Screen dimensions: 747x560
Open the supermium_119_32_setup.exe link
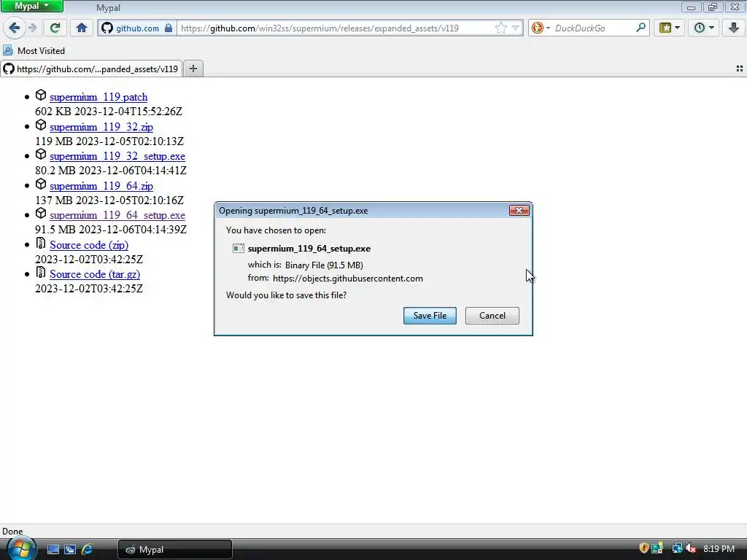pyautogui.click(x=117, y=156)
